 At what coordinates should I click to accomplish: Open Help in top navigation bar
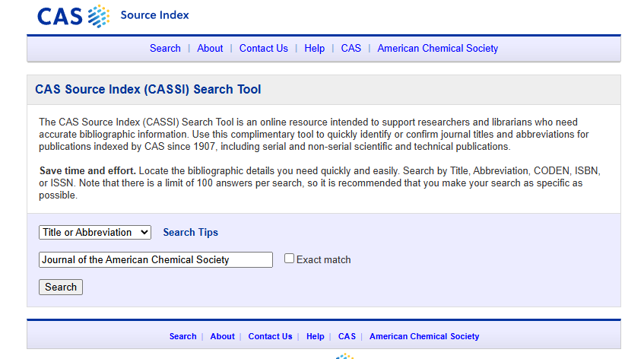315,49
